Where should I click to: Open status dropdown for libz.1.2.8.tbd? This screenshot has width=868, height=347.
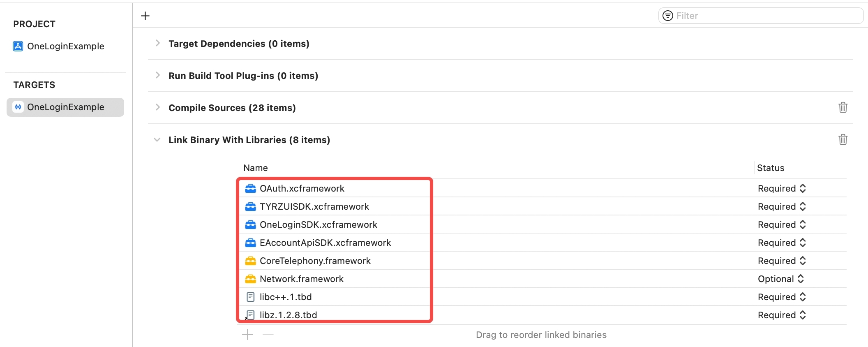point(782,315)
